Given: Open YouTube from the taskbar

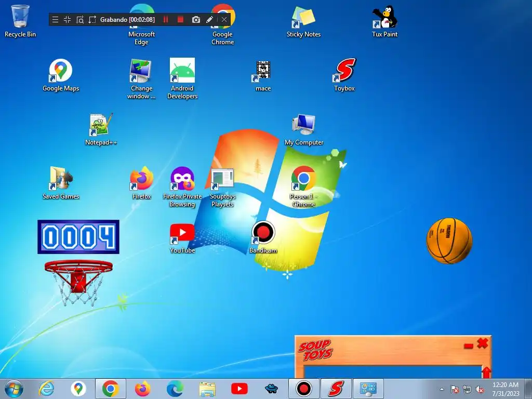Looking at the screenshot, I should [x=239, y=389].
